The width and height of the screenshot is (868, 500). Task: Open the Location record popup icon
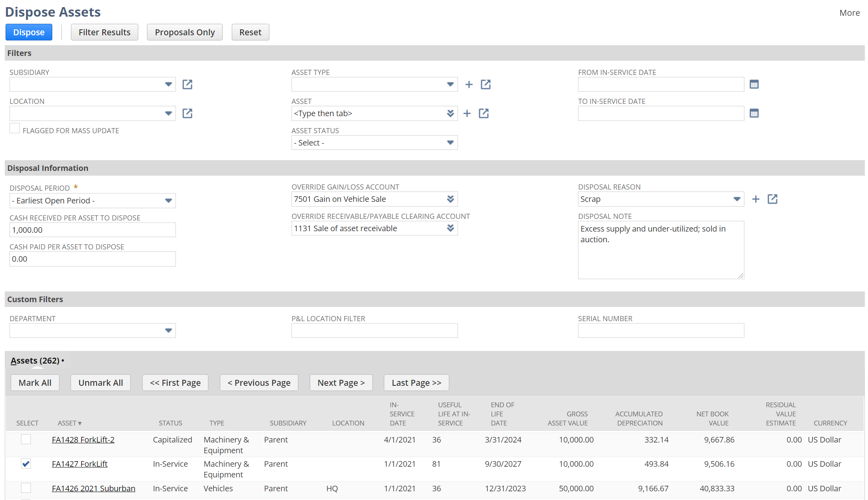tap(187, 113)
